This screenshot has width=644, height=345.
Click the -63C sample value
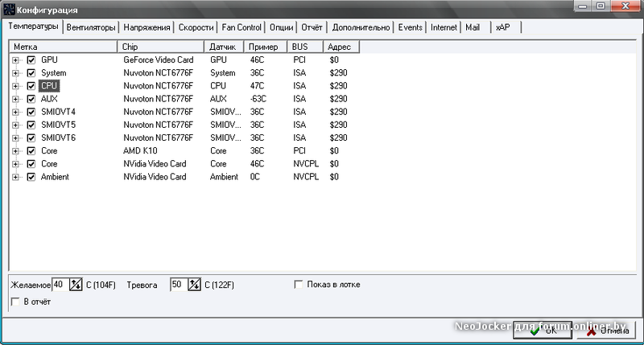pos(258,99)
